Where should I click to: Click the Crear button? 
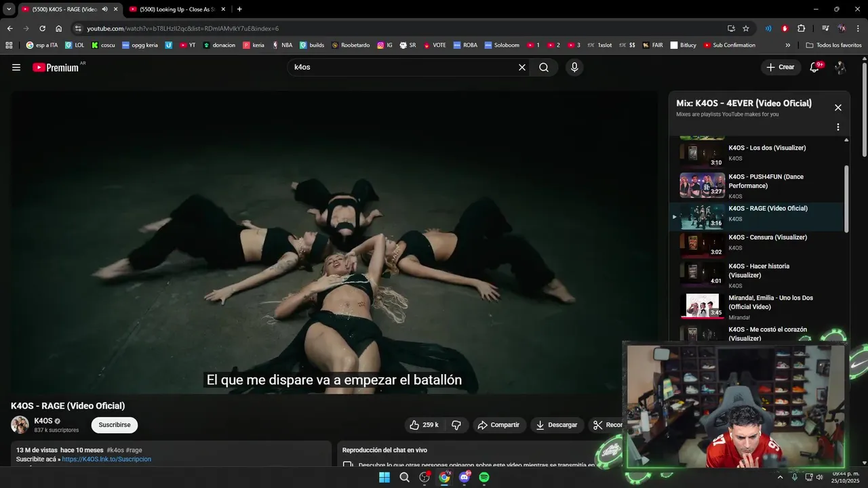tap(780, 67)
